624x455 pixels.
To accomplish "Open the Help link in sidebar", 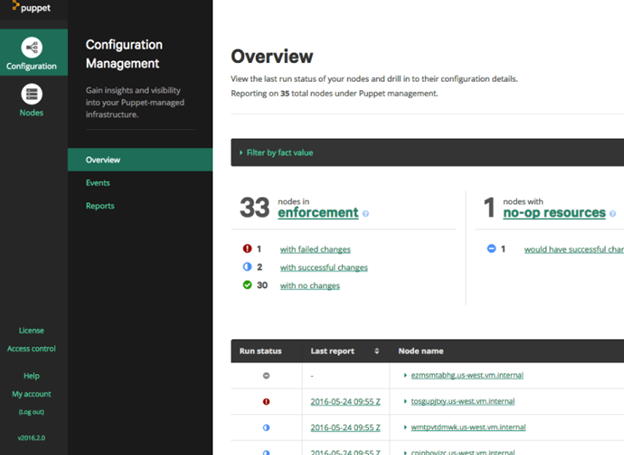I will pyautogui.click(x=31, y=376).
